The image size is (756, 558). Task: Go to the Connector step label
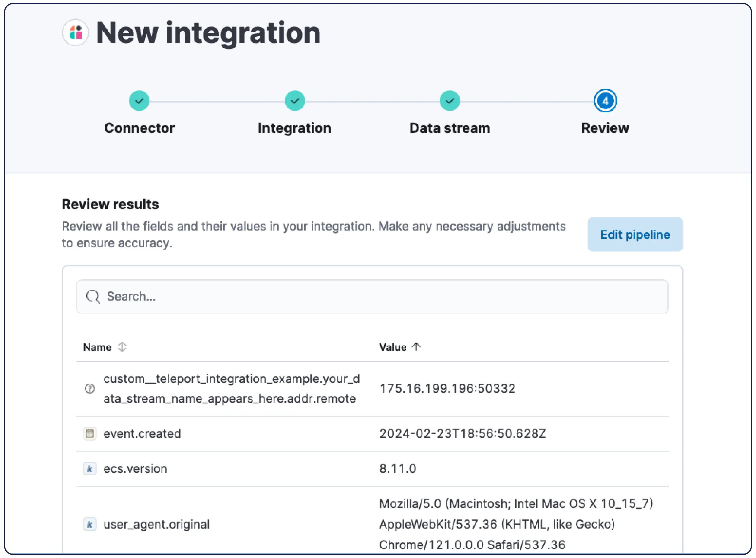click(x=139, y=128)
